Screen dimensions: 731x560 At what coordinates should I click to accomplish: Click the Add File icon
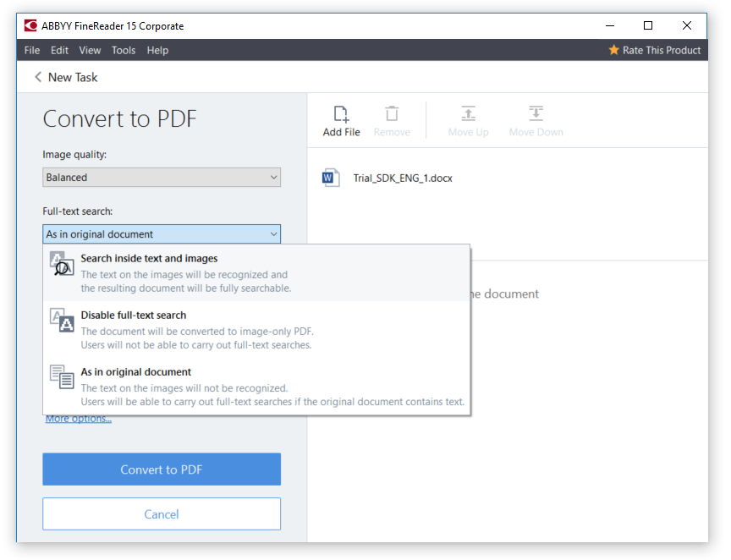click(341, 113)
